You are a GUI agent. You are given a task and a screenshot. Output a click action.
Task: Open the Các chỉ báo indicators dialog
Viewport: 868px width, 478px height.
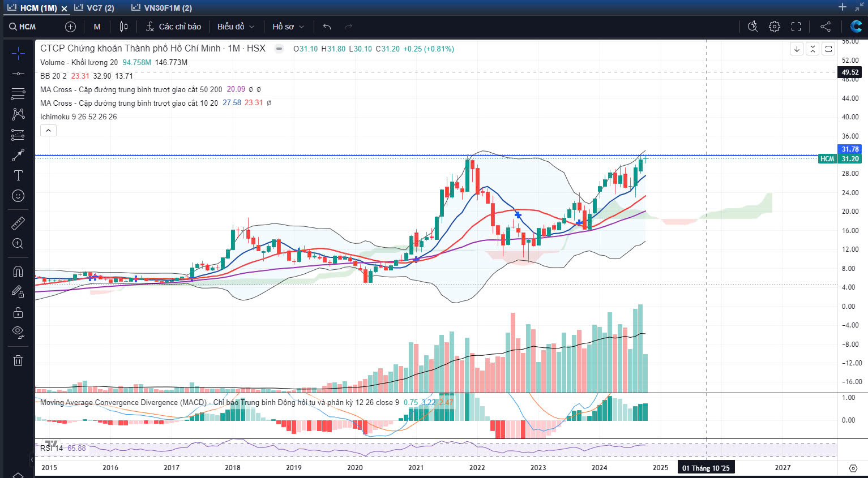173,27
